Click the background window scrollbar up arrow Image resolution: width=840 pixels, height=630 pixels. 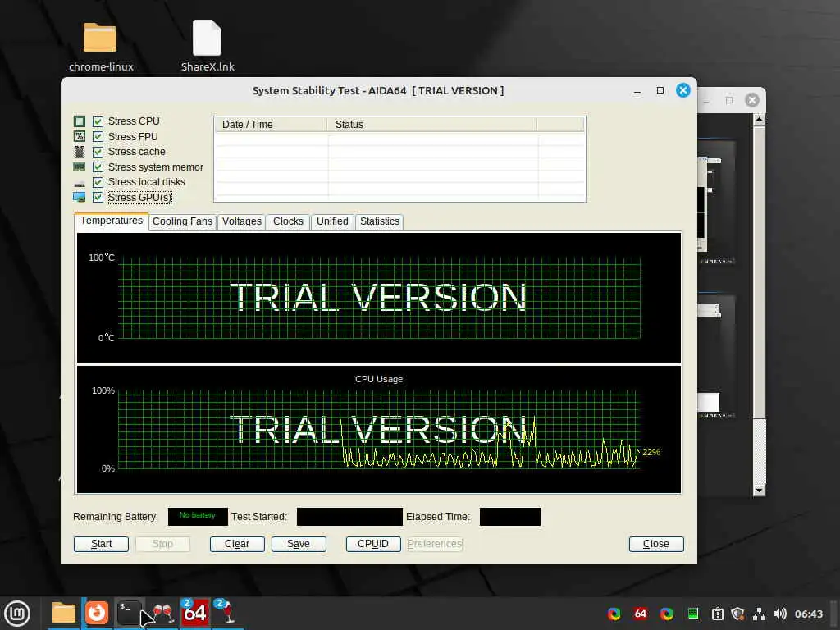pos(759,120)
